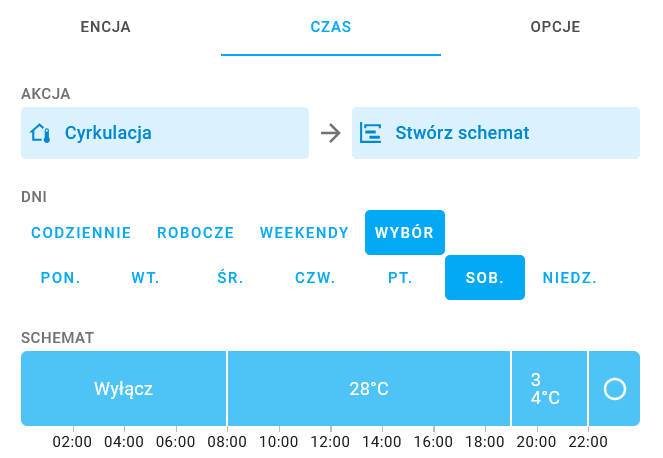Select the circle icon schedule slot
Image resolution: width=663 pixels, height=458 pixels.
pos(614,389)
